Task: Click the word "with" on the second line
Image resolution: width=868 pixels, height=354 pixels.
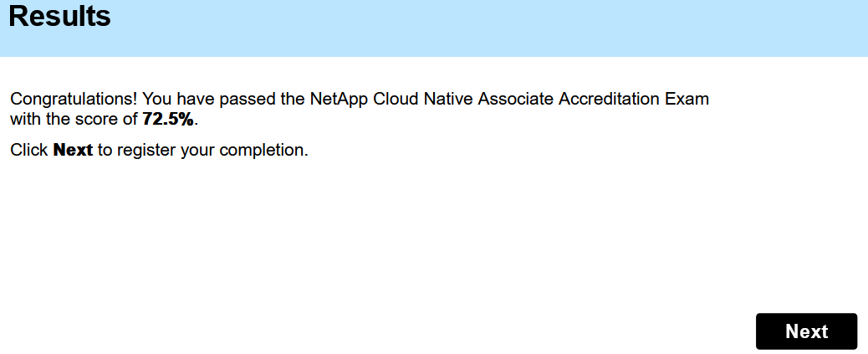Action: [x=24, y=120]
